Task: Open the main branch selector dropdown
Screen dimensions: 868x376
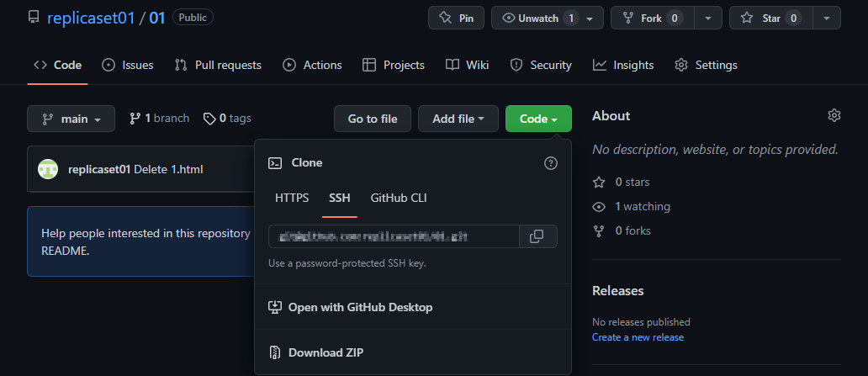Action: [71, 119]
